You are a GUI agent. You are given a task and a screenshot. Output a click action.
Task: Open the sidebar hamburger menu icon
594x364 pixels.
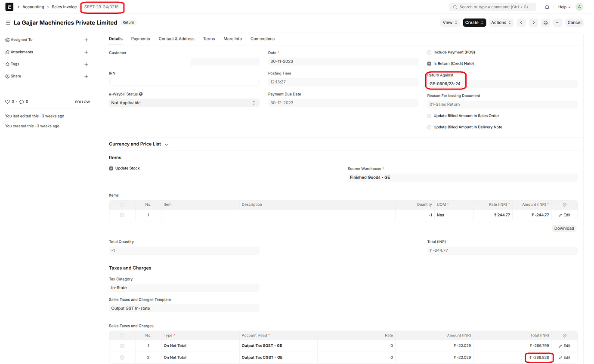[x=8, y=22]
